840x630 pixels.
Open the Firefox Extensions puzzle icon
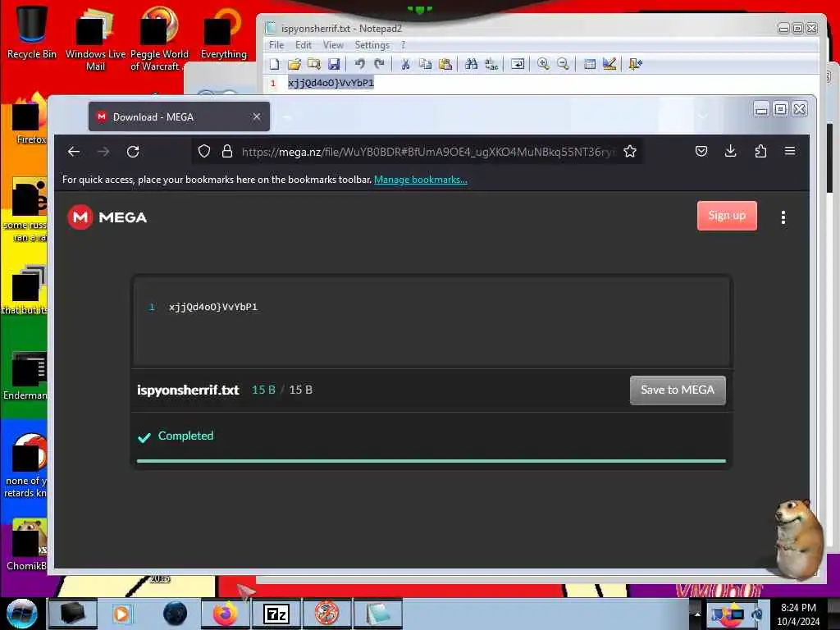[x=760, y=152]
